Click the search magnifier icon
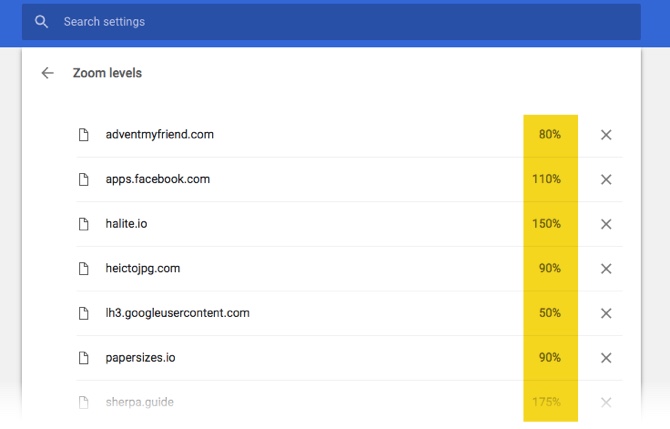This screenshot has width=670, height=429. click(41, 22)
